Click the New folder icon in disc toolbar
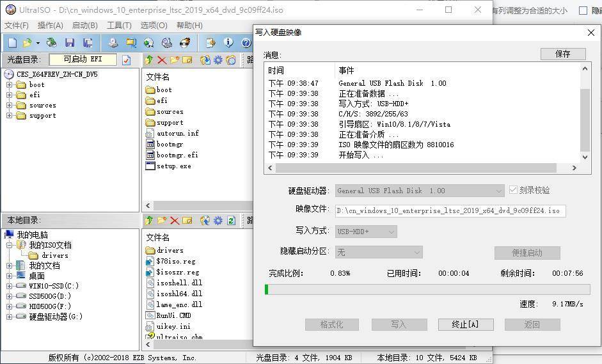This screenshot has width=602, height=364. point(175,59)
